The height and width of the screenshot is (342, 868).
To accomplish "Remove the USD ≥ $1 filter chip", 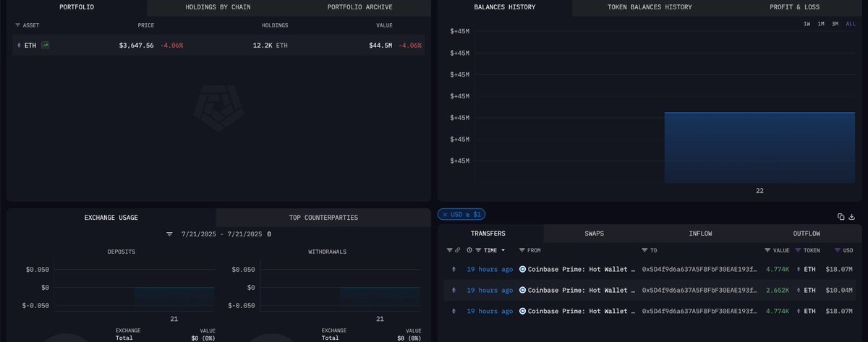I will click(446, 215).
